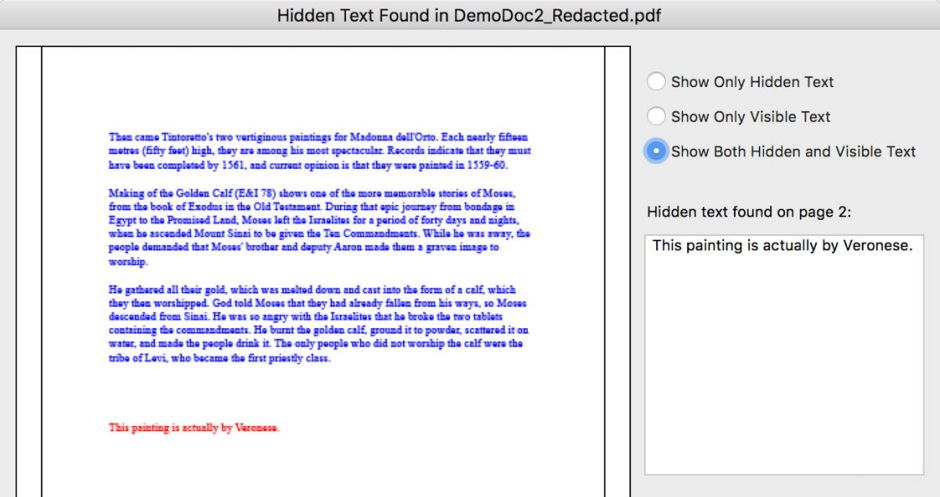Click the Veronese sentence in the hidden text box
Viewport: 940px width, 497px height.
point(782,246)
